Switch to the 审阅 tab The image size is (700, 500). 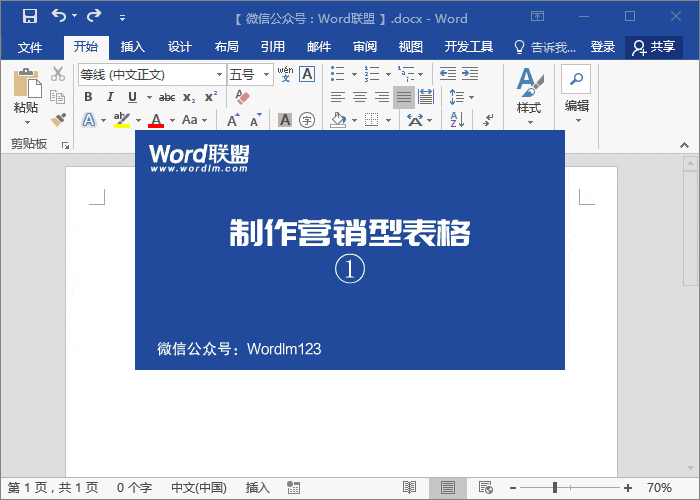[x=365, y=47]
